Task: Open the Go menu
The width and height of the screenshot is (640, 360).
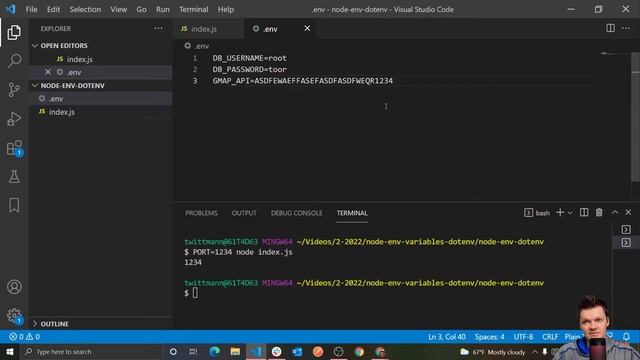Action: point(141,9)
